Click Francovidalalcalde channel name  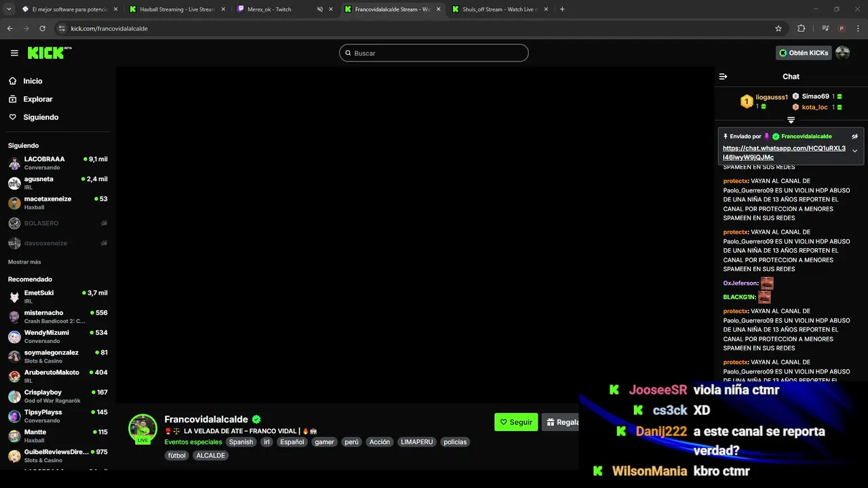[x=206, y=420]
